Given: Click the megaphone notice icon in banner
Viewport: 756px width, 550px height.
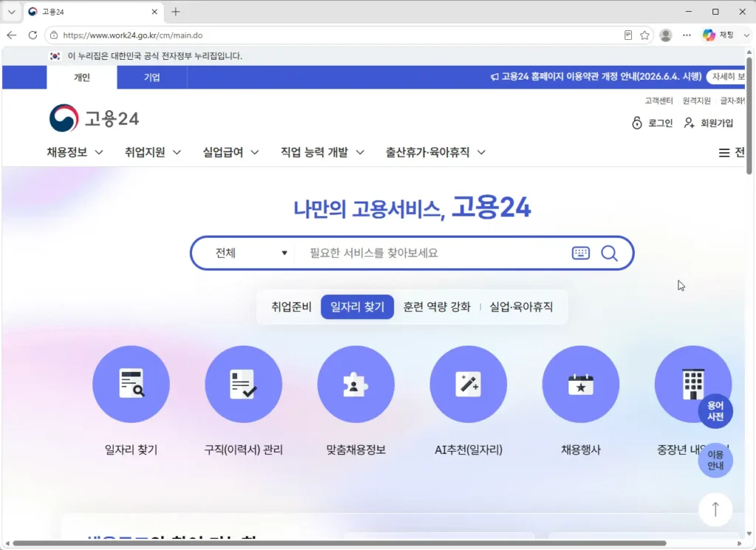Looking at the screenshot, I should coord(495,77).
